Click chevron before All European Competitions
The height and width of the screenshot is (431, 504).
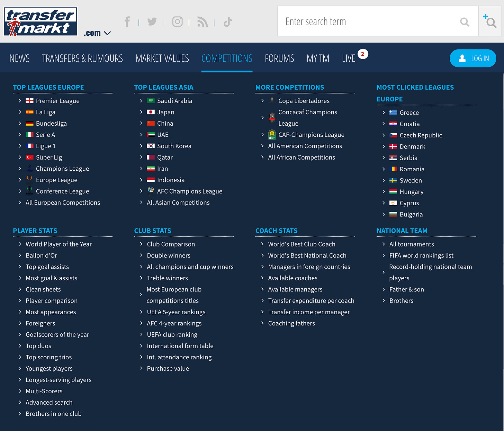(20, 203)
